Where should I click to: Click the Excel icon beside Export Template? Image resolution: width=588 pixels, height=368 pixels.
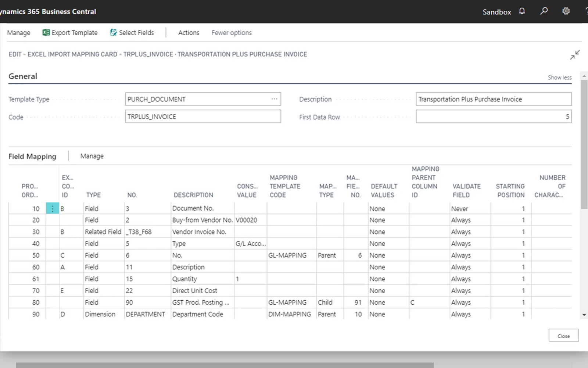pos(46,33)
